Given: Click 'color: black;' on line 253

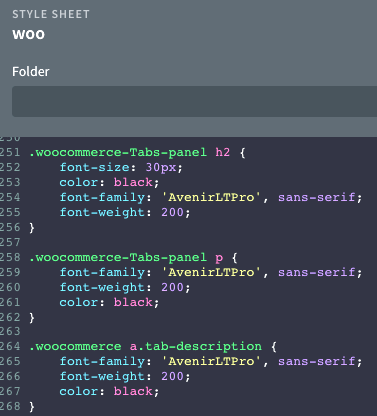Looking at the screenshot, I should 109,182.
